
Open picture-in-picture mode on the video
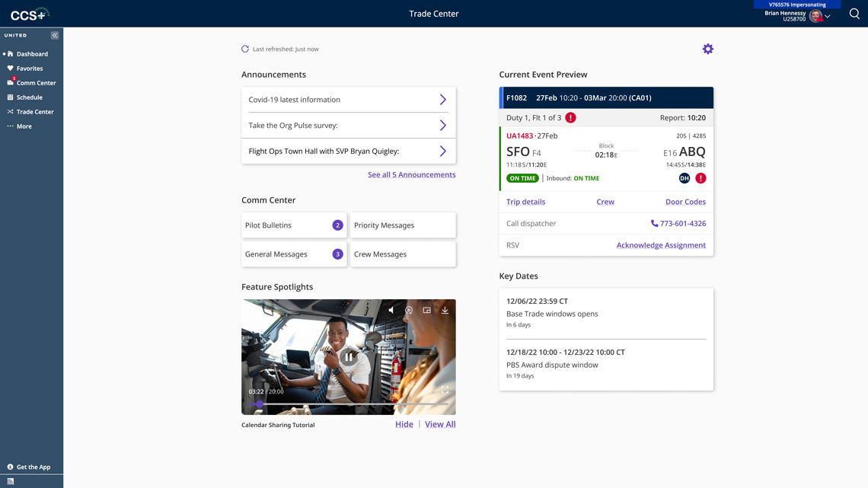[x=427, y=310]
